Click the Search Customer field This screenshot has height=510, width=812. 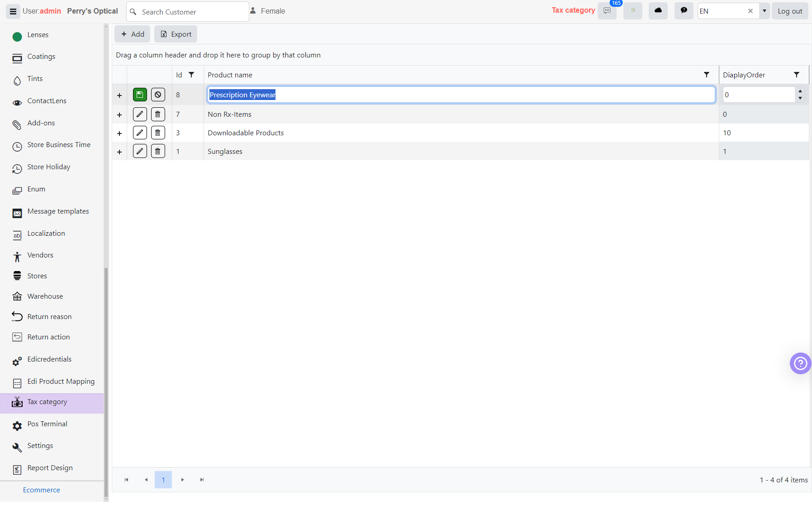coord(188,12)
